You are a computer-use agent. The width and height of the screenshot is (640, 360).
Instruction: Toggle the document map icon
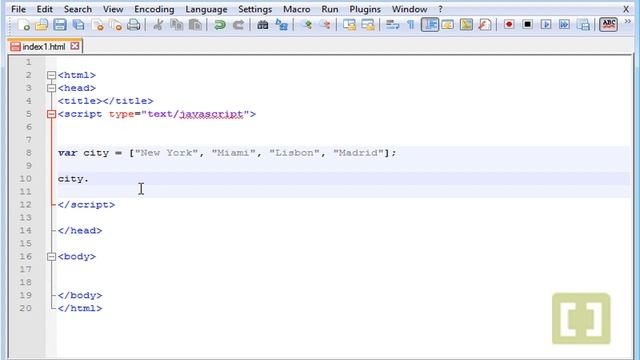click(x=466, y=25)
